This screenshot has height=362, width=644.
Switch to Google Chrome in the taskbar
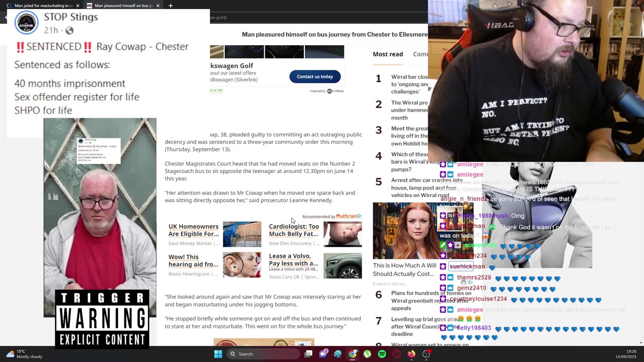pyautogui.click(x=353, y=354)
